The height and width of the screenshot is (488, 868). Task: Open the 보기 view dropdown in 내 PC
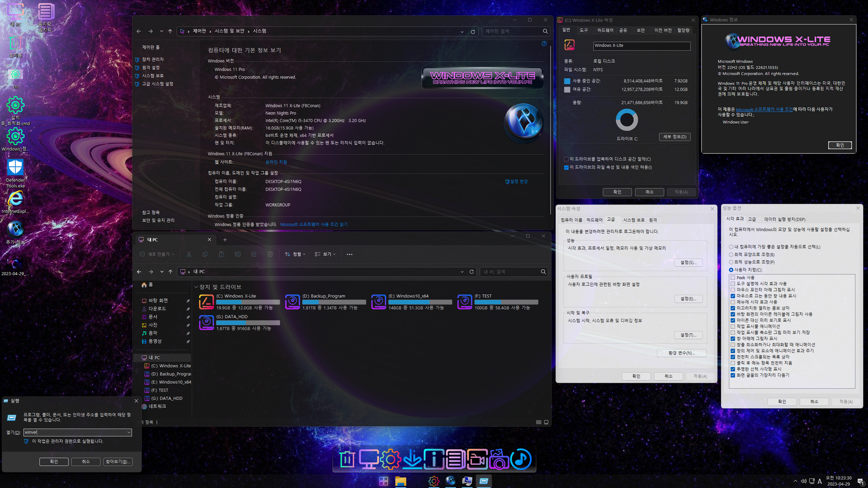click(325, 254)
